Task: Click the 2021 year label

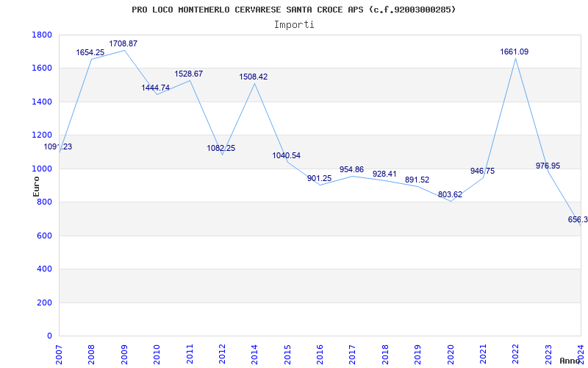Action: (484, 354)
